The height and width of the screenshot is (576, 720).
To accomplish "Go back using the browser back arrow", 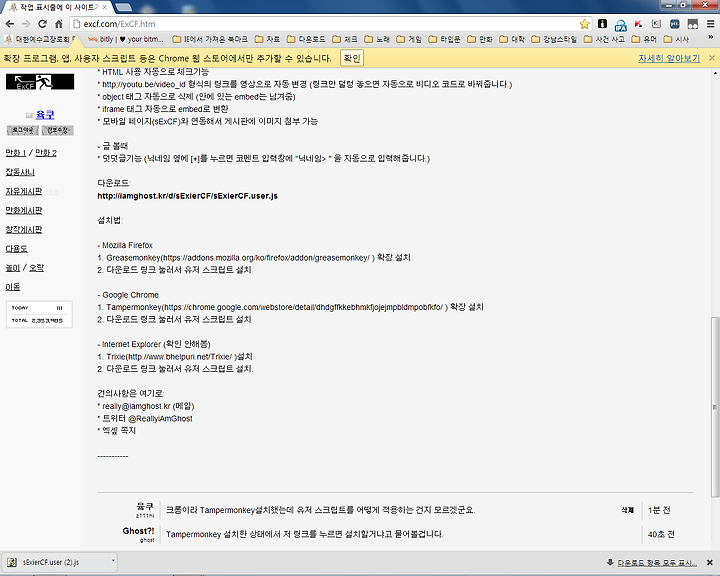I will [10, 24].
